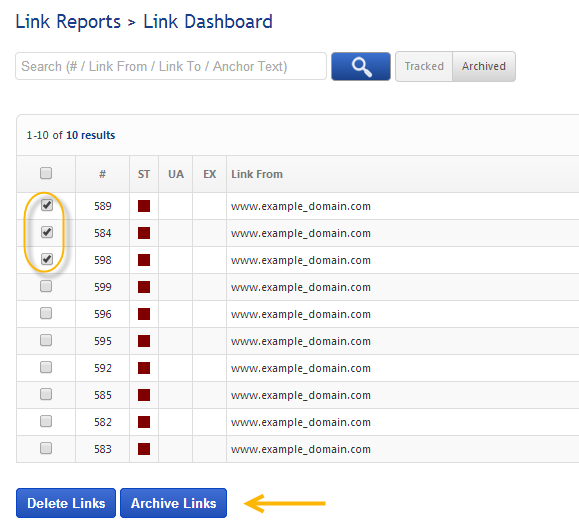579x529 pixels.
Task: Uncheck the checkbox for link 584
Action: pyautogui.click(x=47, y=232)
